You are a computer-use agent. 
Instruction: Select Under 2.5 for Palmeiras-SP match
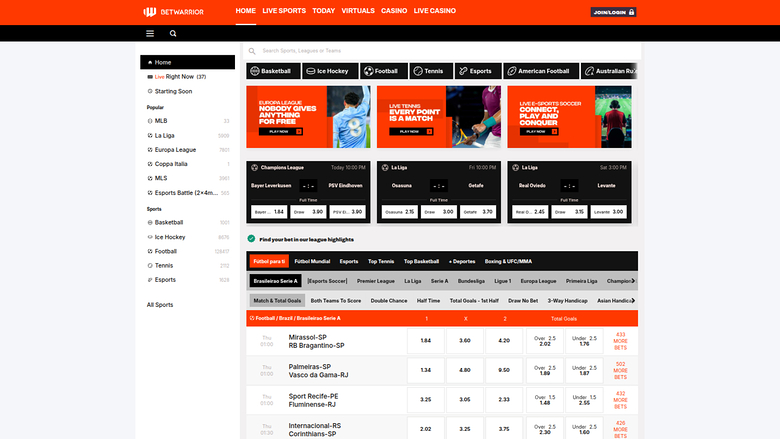(584, 370)
